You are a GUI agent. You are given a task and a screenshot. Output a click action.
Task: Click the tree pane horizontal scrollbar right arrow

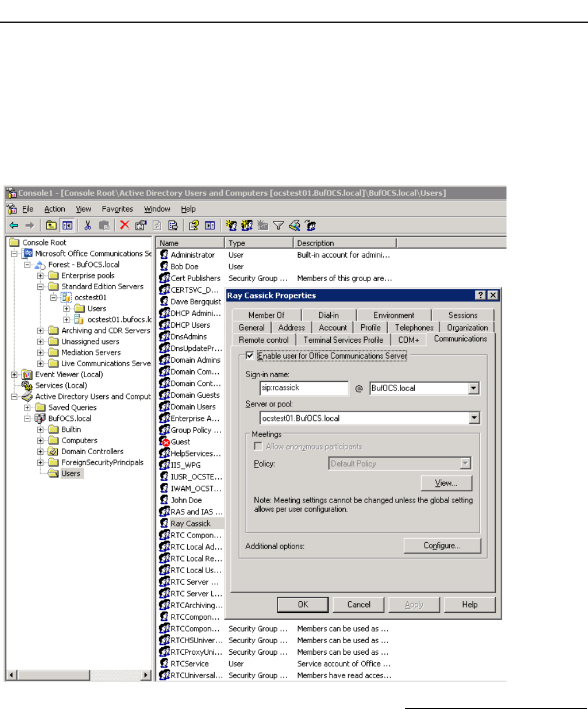pos(146,675)
